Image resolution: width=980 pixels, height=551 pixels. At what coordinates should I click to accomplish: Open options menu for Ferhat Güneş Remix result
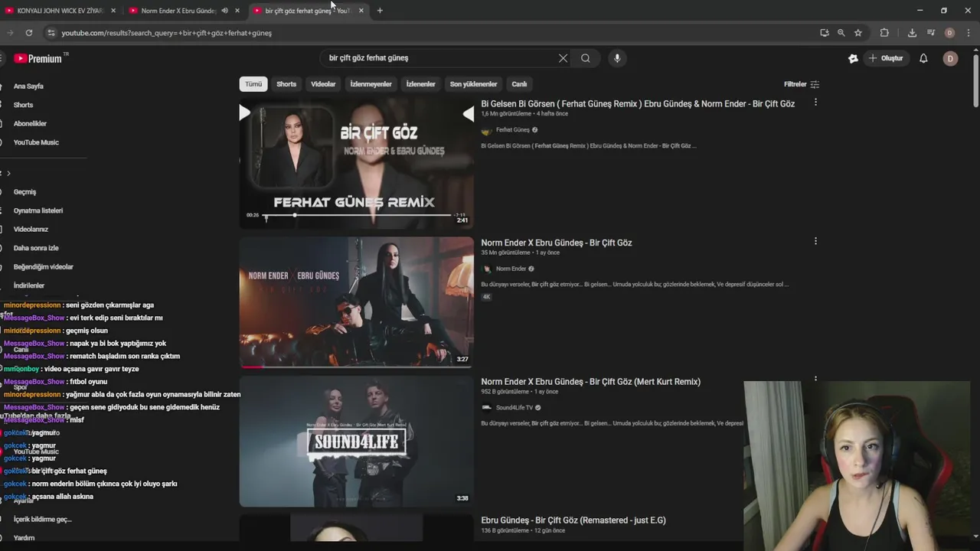tap(815, 103)
